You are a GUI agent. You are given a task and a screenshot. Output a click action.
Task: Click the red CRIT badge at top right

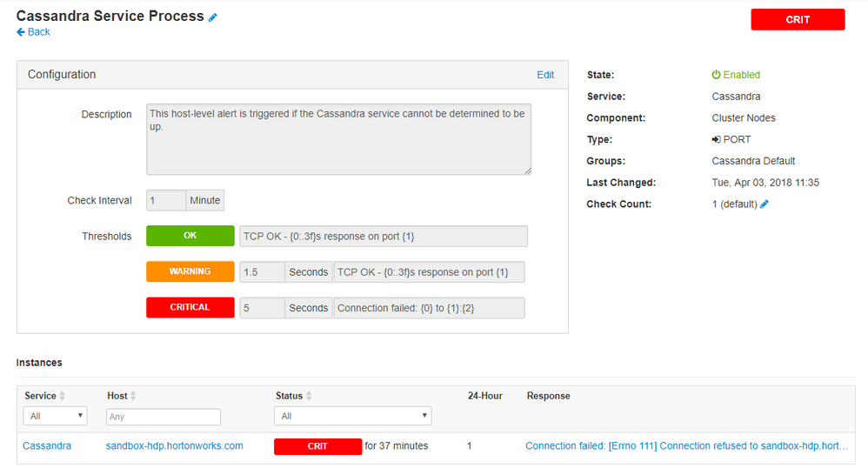click(x=798, y=19)
